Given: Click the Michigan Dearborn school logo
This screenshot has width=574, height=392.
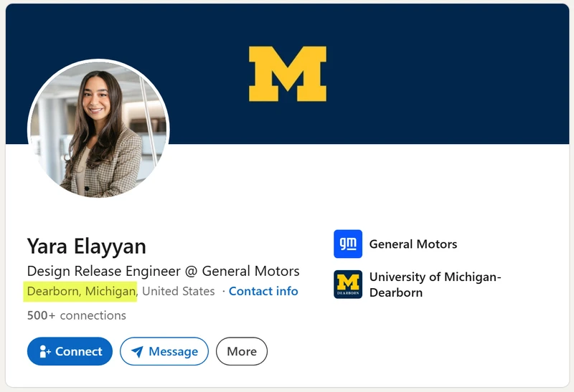Looking at the screenshot, I should [x=348, y=284].
